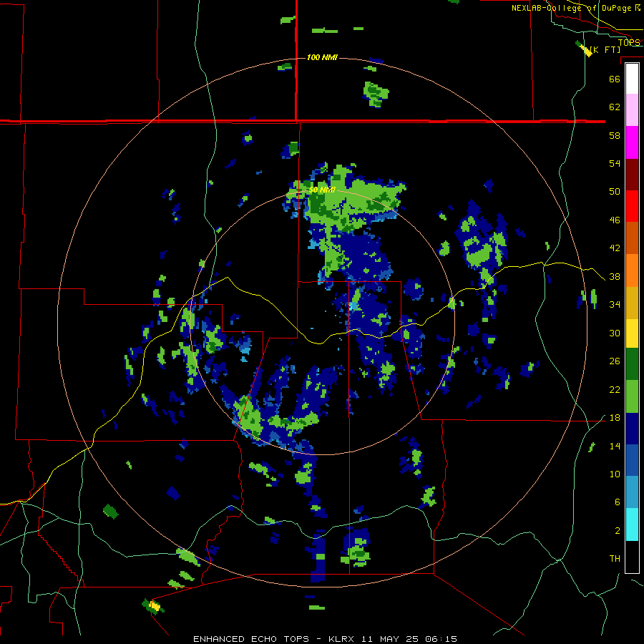Click the 38 legend value
The width and height of the screenshot is (644, 644).
(615, 276)
